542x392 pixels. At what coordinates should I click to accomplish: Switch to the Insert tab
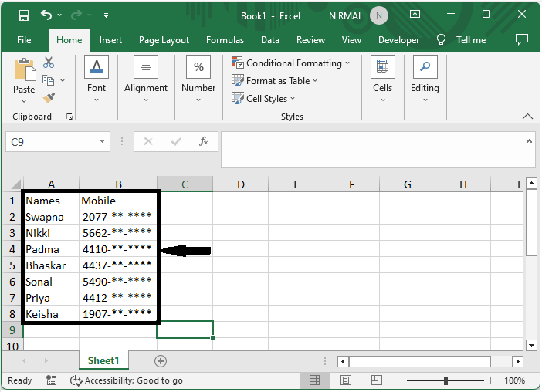point(110,40)
